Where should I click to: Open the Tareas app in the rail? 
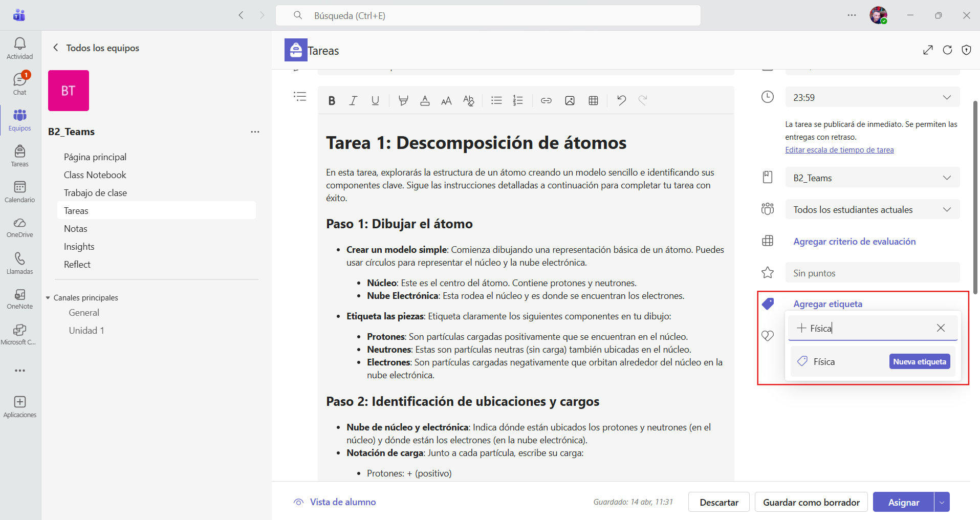(20, 156)
